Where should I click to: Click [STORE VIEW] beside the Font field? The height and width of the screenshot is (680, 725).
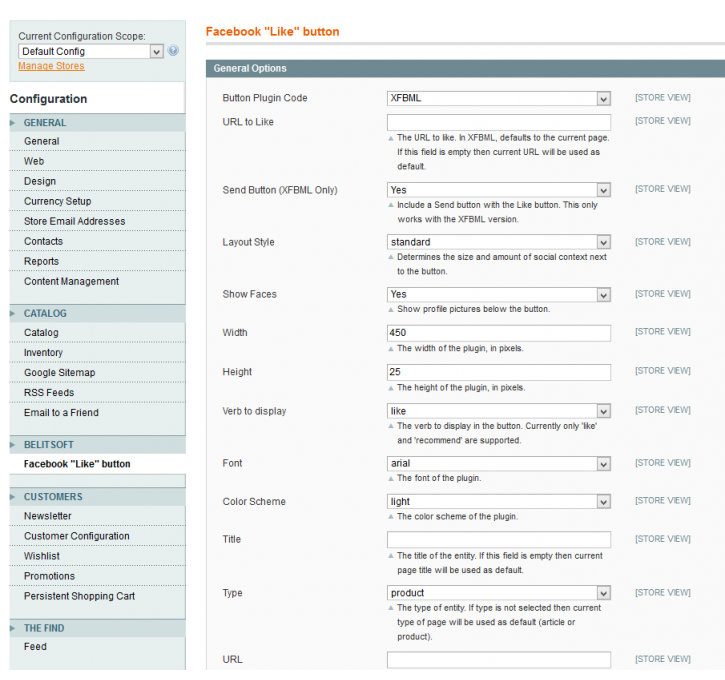663,463
